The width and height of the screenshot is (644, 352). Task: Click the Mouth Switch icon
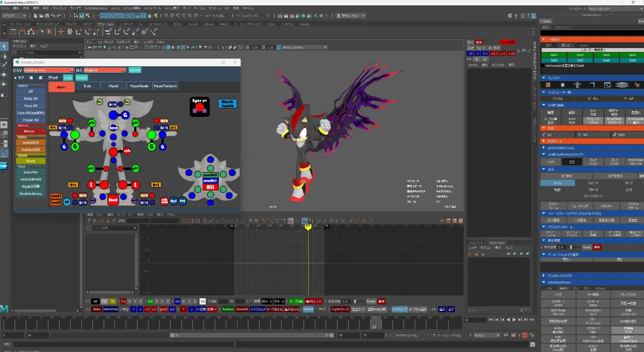coord(228,104)
